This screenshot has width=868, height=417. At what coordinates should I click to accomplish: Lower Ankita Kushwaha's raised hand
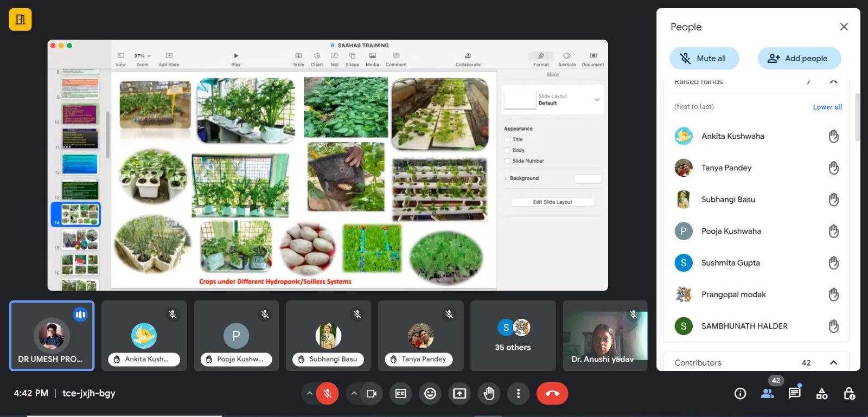833,136
